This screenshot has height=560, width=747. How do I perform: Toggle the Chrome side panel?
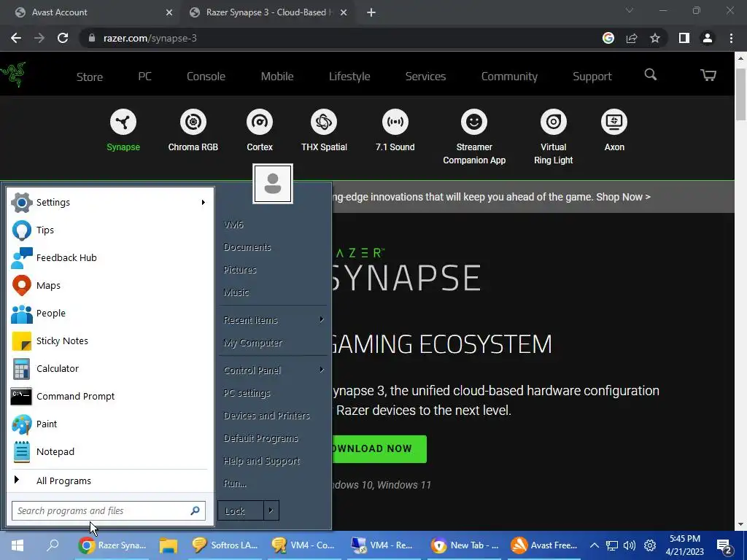[684, 38]
